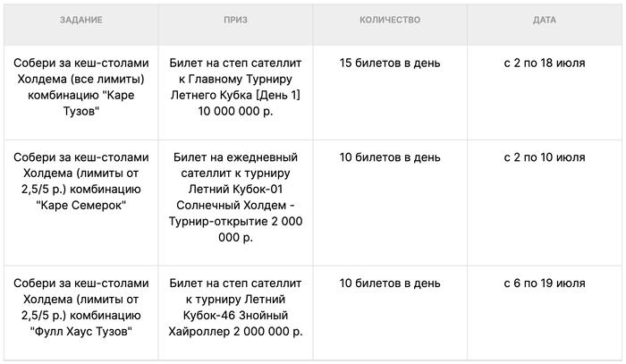Click the ДАТА column header
Image resolution: width=626 pixels, height=364 pixels.
tap(544, 20)
